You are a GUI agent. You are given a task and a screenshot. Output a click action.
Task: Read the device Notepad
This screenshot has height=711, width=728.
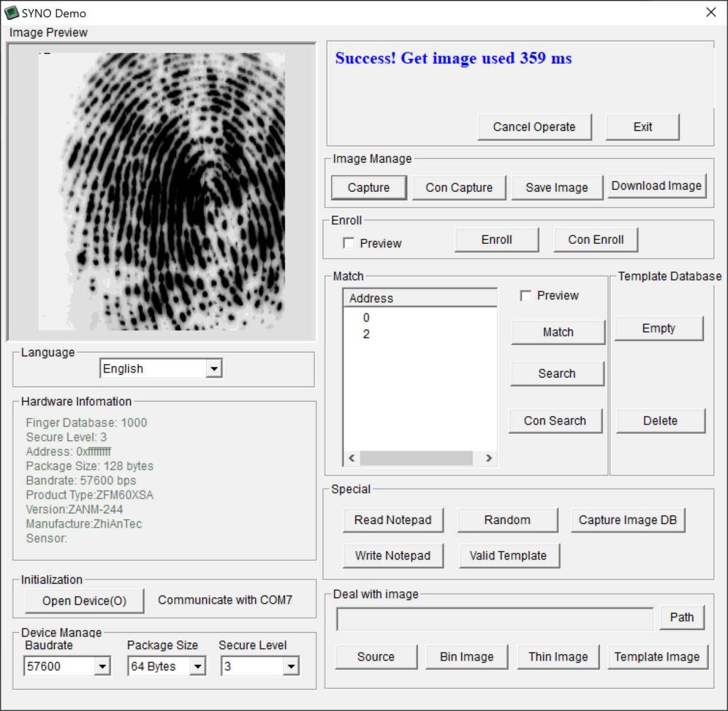tap(393, 520)
